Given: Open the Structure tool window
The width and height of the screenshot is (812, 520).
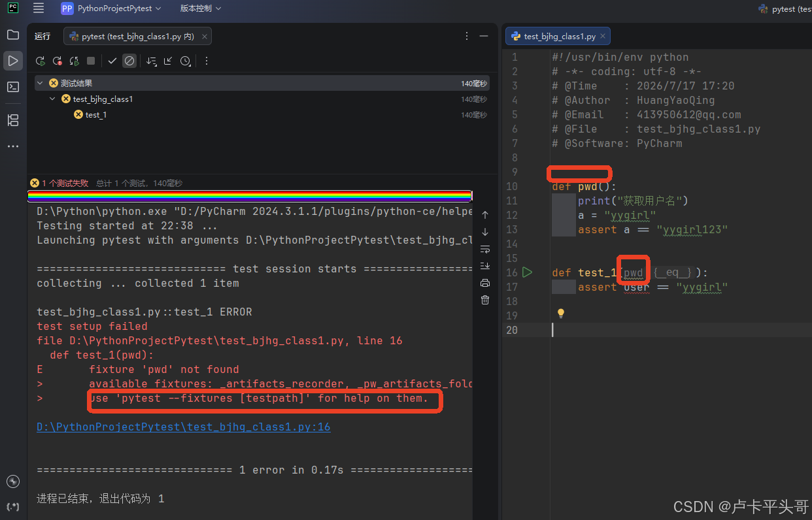Looking at the screenshot, I should click(12, 120).
